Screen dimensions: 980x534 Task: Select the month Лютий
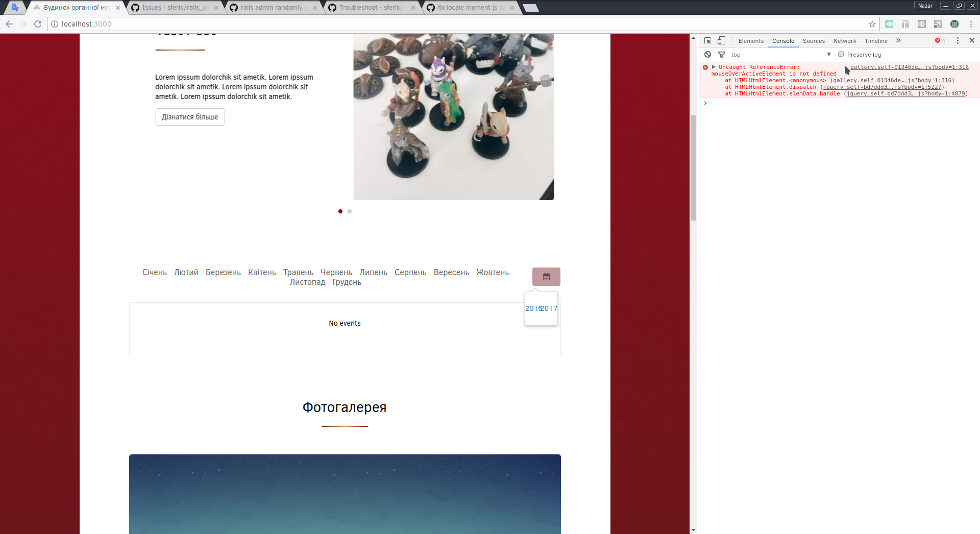pos(186,273)
